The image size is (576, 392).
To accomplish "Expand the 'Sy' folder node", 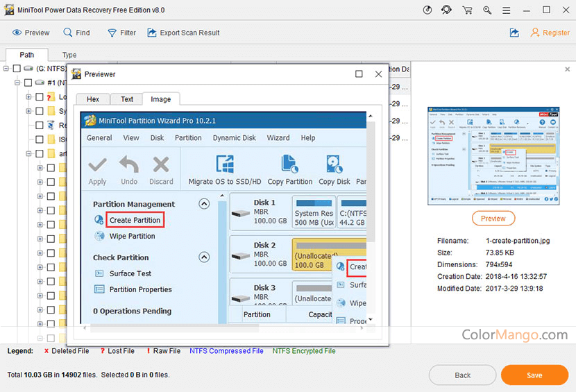I will 28,111.
